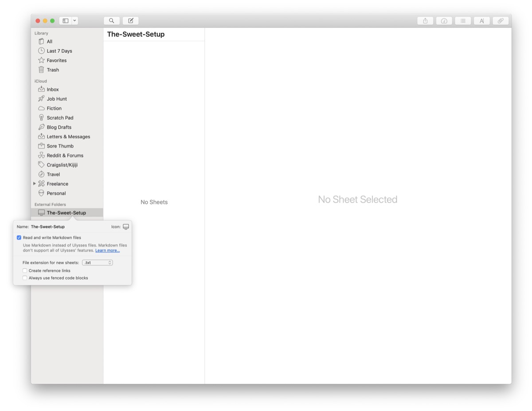The image size is (532, 411).
Task: Click the sidebar layout toggle icon
Action: point(66,21)
